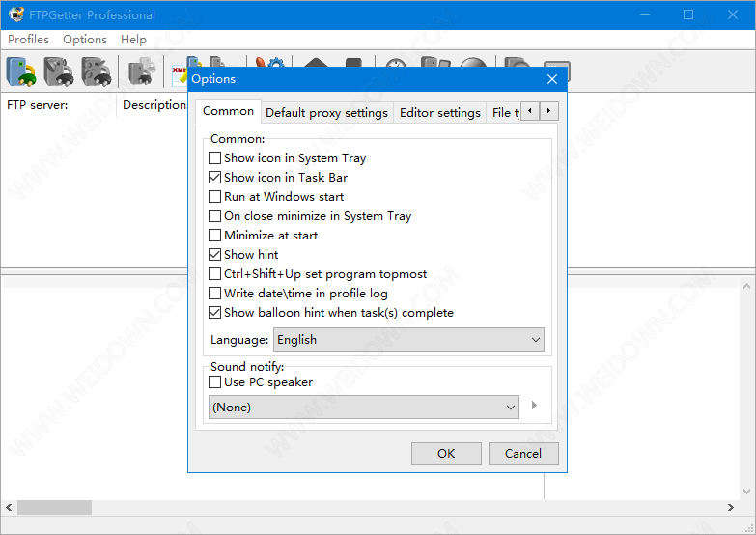756x535 pixels.
Task: Click the colorful new profile toolbar icon
Action: (x=21, y=71)
